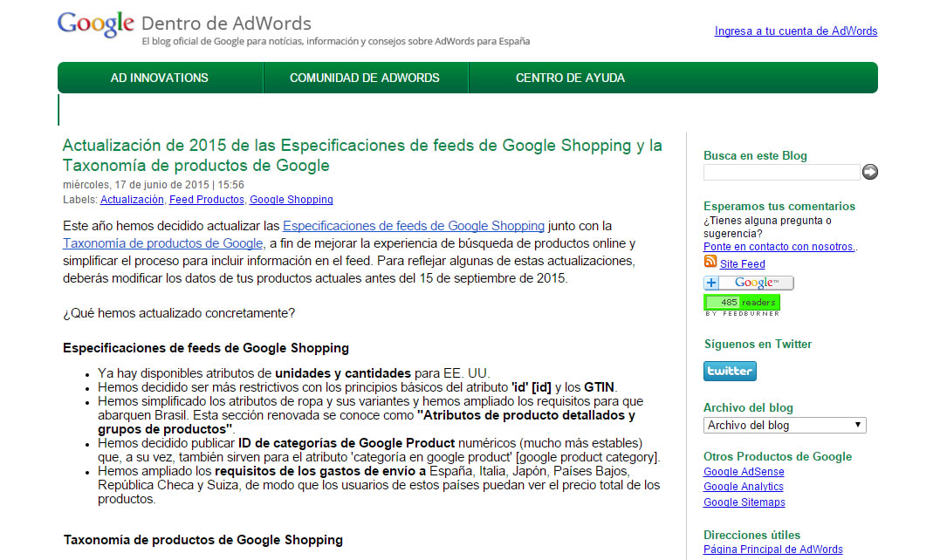
Task: Open CENTRO DE AYUDA from the navigation bar
Action: 570,78
